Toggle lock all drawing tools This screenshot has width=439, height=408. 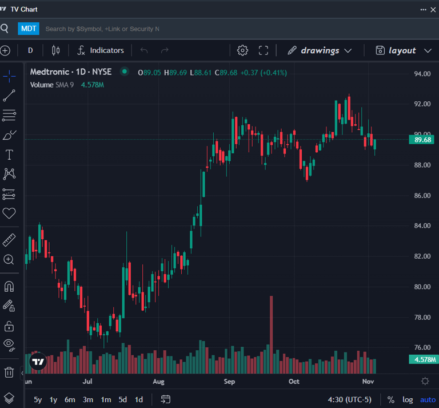coord(9,326)
